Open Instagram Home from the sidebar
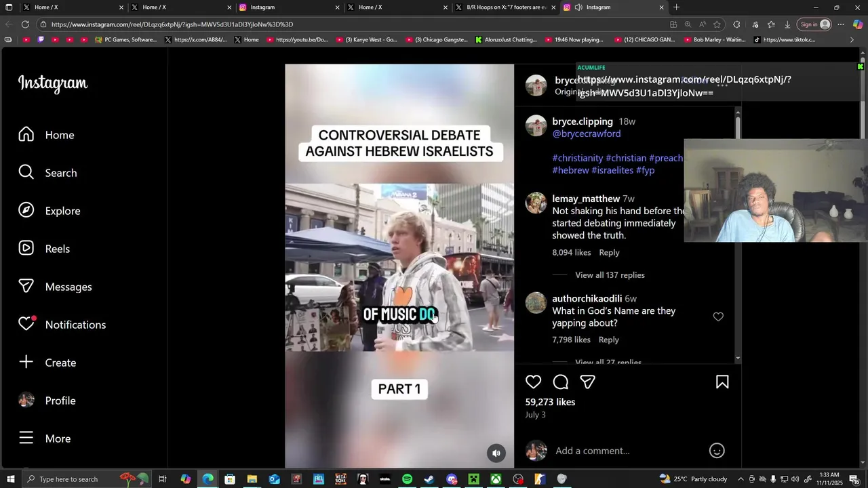The height and width of the screenshot is (488, 868). 46,135
